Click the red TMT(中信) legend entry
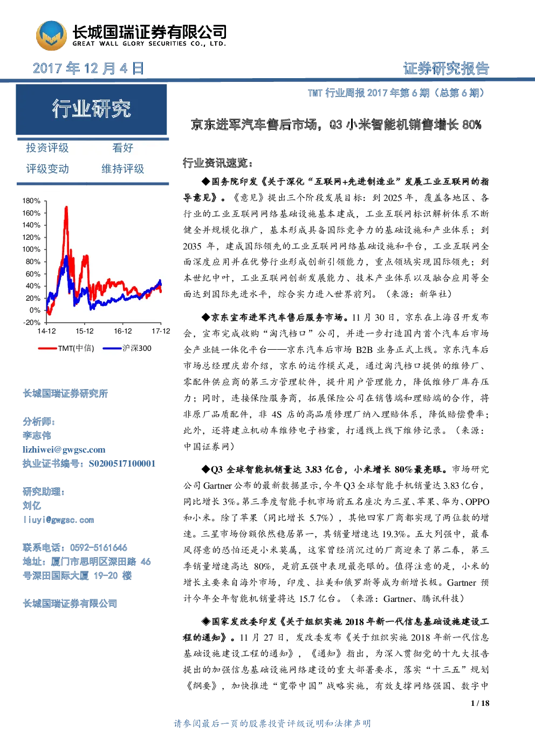Image resolution: width=535 pixels, height=756 pixels. pos(66,348)
